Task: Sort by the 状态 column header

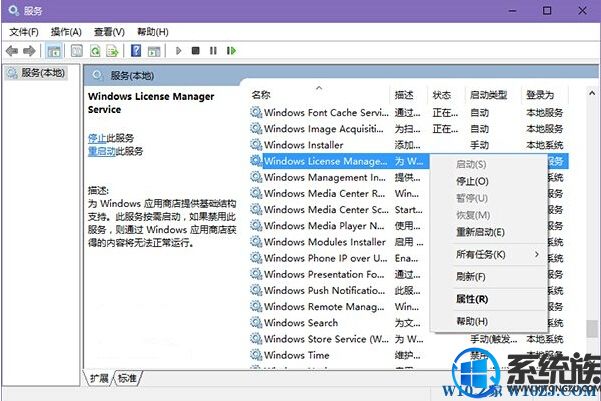Action: (446, 94)
